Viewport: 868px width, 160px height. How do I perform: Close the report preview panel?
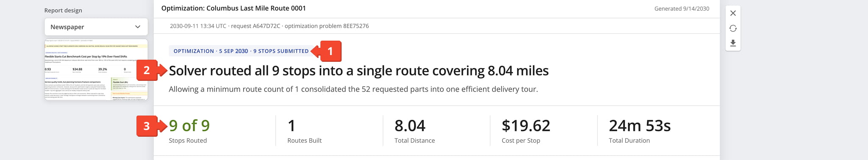733,13
